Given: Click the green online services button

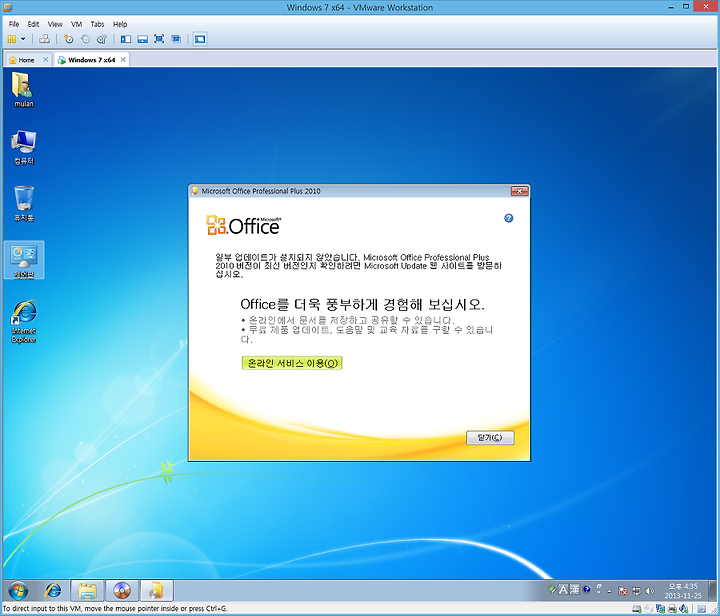Looking at the screenshot, I should (292, 363).
